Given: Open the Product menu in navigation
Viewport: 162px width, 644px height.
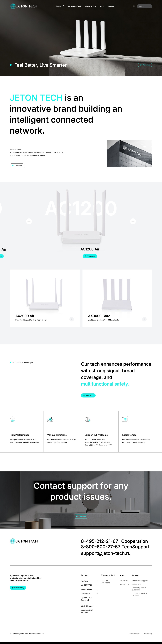Looking at the screenshot, I should 60,6.
